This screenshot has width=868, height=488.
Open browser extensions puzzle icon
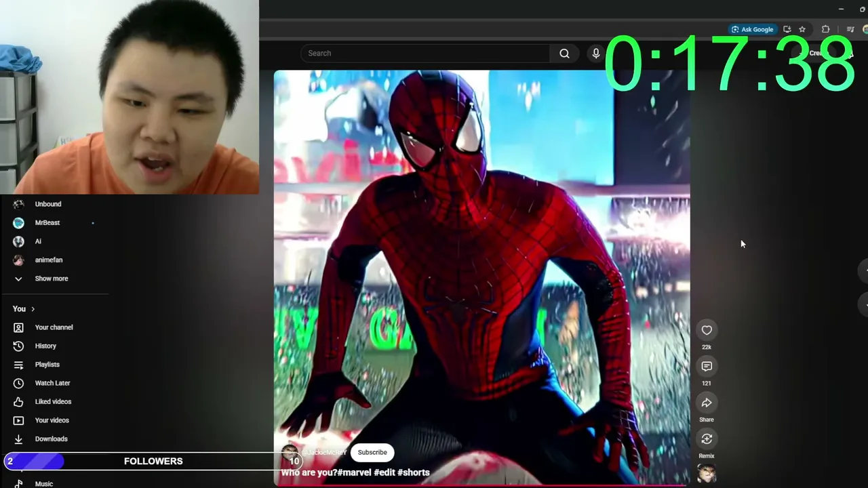(825, 30)
